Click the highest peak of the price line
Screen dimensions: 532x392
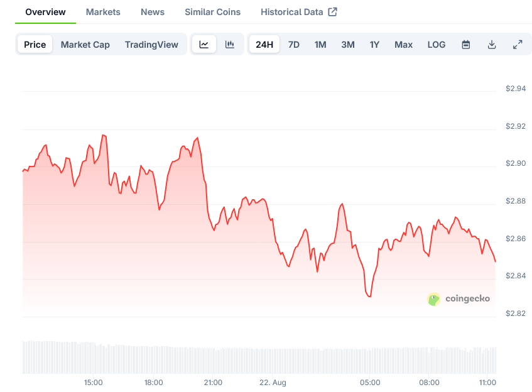[104, 136]
